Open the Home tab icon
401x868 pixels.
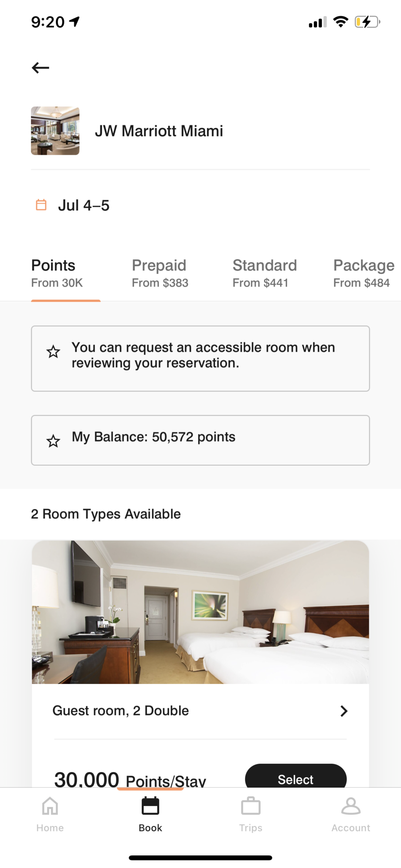pos(50,806)
